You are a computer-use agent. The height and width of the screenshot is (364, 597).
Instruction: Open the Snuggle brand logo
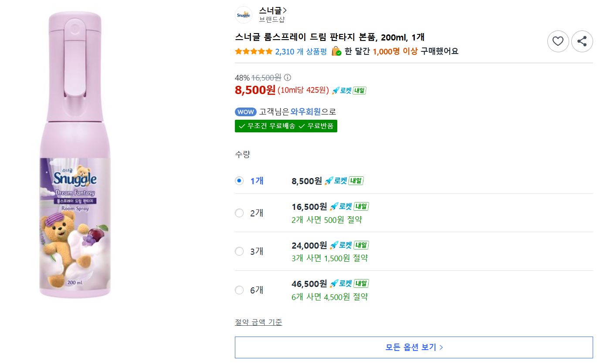[244, 15]
